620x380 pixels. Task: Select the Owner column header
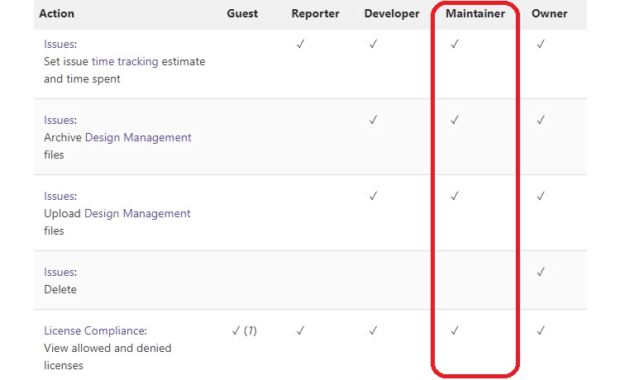549,13
